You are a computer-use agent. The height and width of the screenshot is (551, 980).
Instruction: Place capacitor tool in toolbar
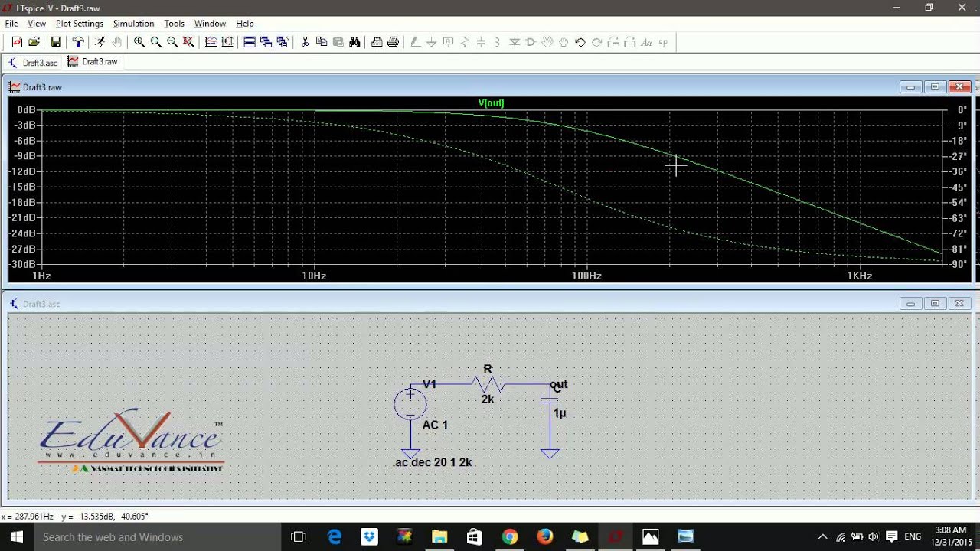tap(481, 42)
